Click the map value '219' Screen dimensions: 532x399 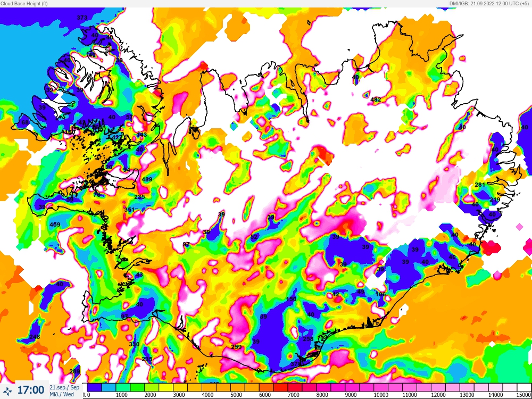tap(495, 199)
